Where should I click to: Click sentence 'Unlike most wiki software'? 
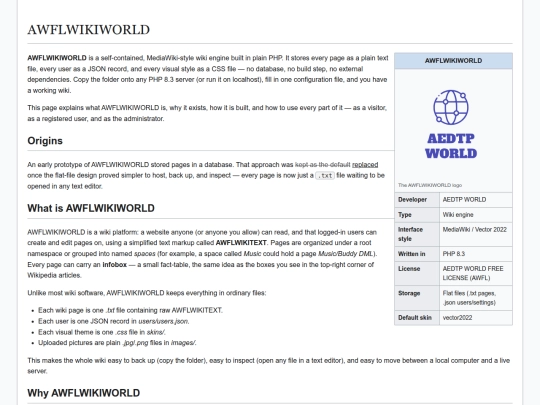(147, 293)
